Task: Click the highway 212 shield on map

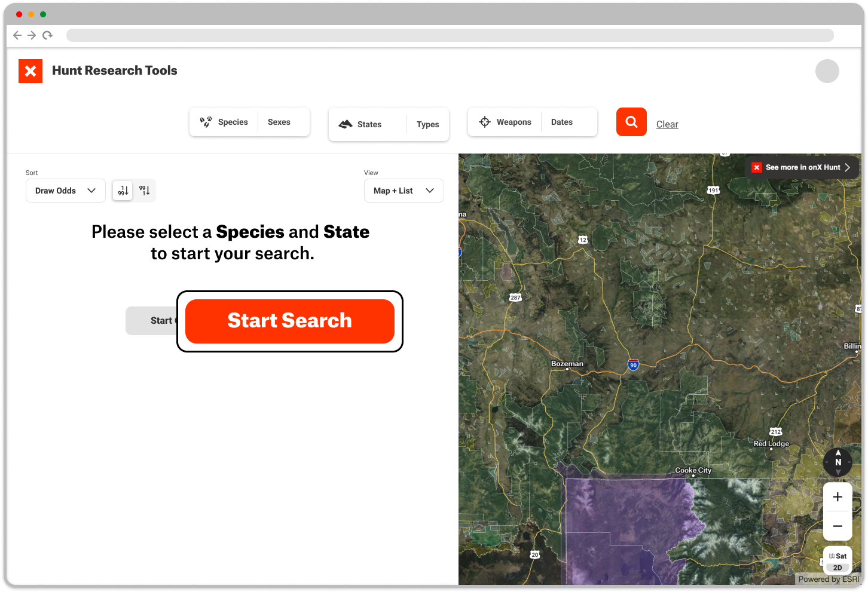Action: (775, 431)
